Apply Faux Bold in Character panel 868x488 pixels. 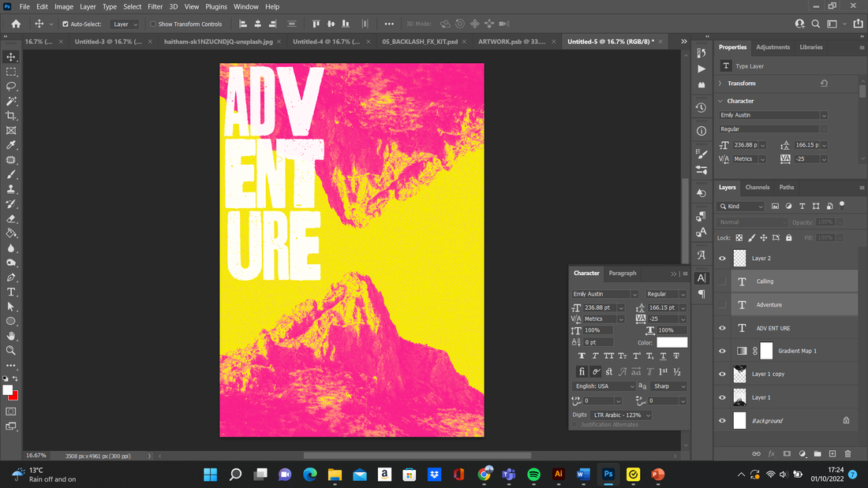tap(582, 356)
